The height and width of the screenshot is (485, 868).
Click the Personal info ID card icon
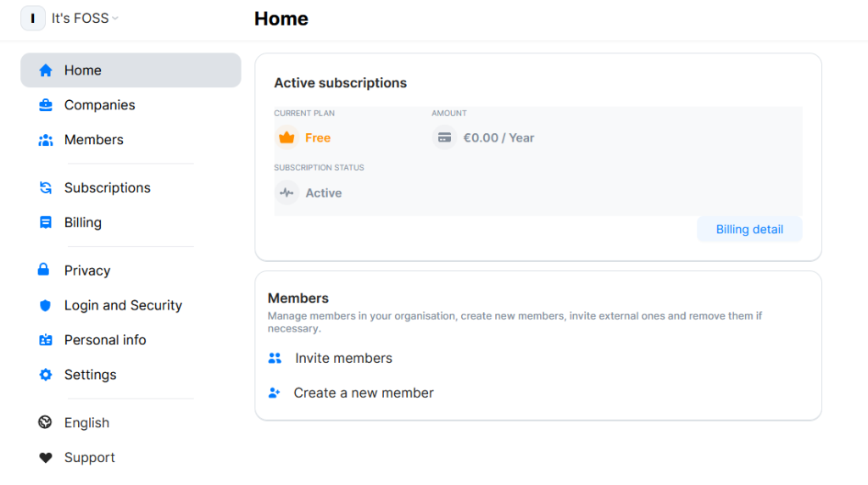coord(46,340)
